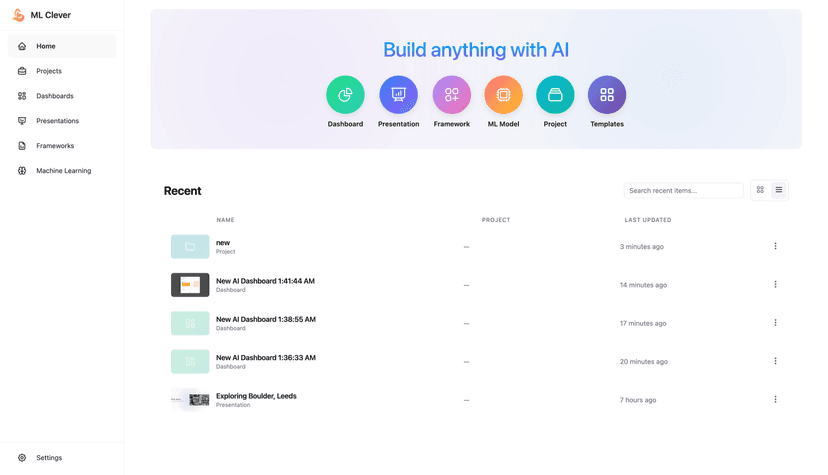828x475 pixels.
Task: Navigate to Machine Learning section
Action: pyautogui.click(x=63, y=171)
